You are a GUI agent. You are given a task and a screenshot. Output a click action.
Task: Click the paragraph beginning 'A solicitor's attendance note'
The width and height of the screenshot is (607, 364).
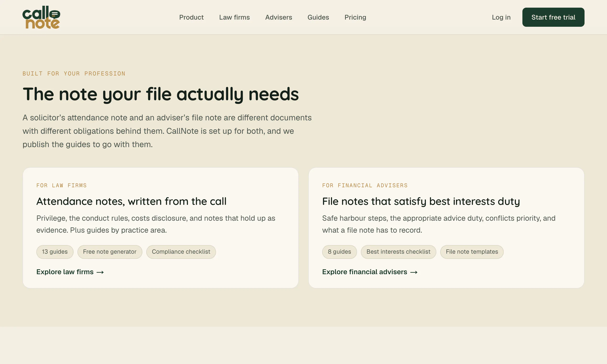click(x=167, y=131)
